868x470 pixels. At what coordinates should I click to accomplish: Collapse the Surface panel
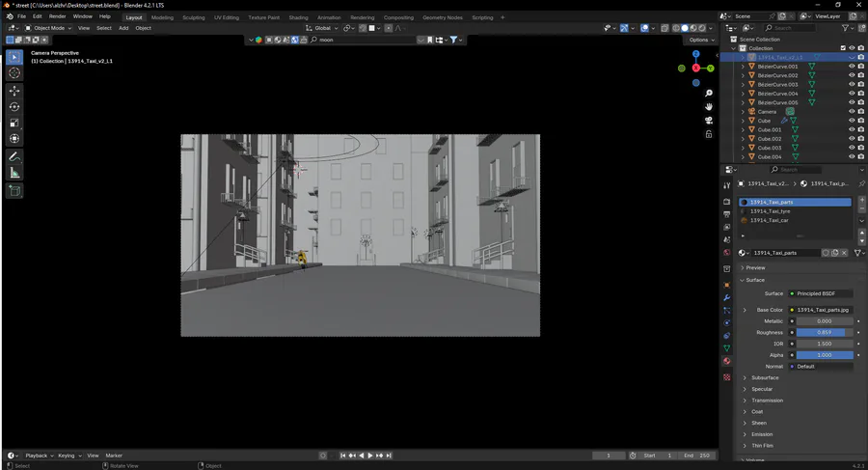tap(755, 280)
